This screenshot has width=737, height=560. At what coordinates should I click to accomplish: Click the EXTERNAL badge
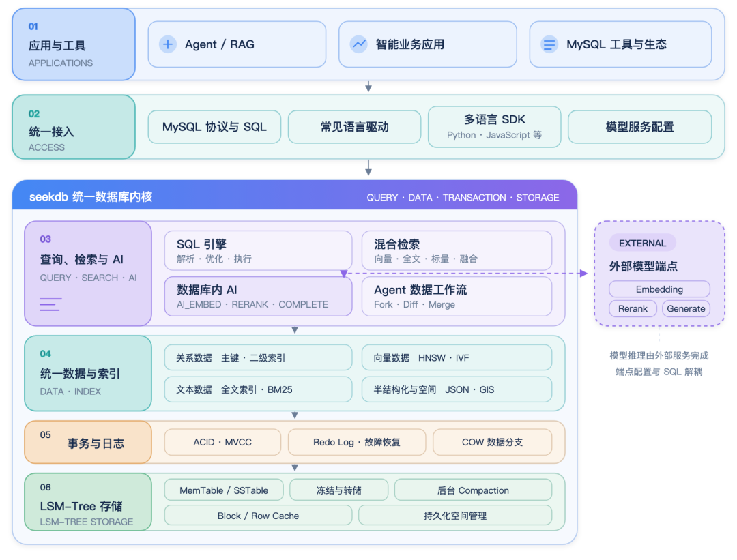(643, 243)
